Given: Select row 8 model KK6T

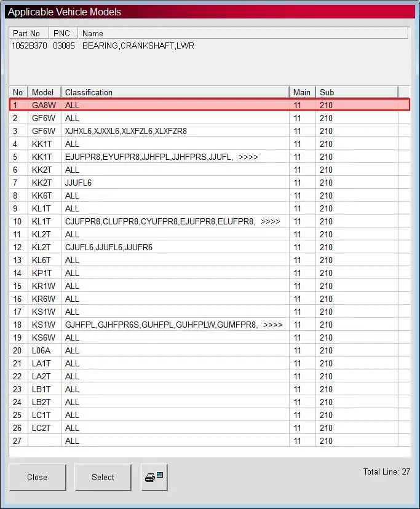Looking at the screenshot, I should (x=210, y=195).
